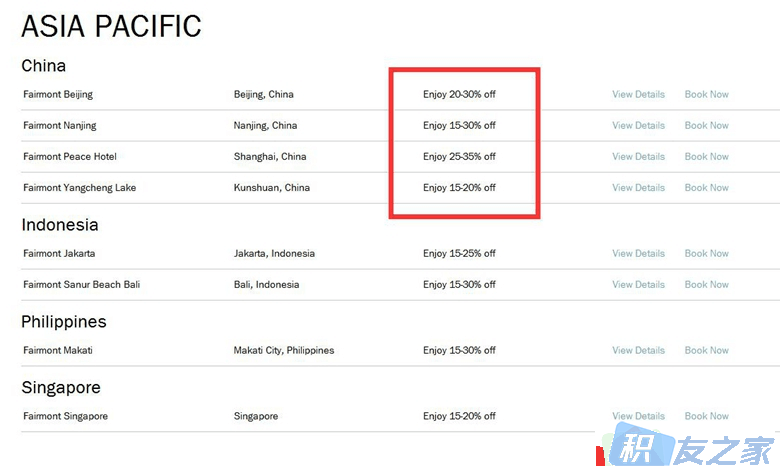Open View Details for Fairmont Peace Hotel
Screen dimensions: 780x471
point(638,157)
